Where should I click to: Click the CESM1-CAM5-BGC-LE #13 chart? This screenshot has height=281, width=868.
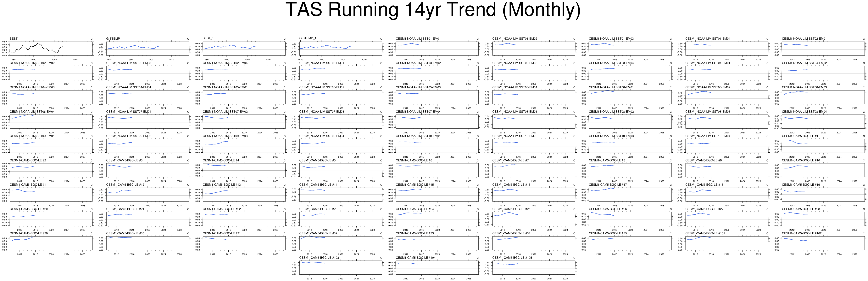tap(244, 195)
